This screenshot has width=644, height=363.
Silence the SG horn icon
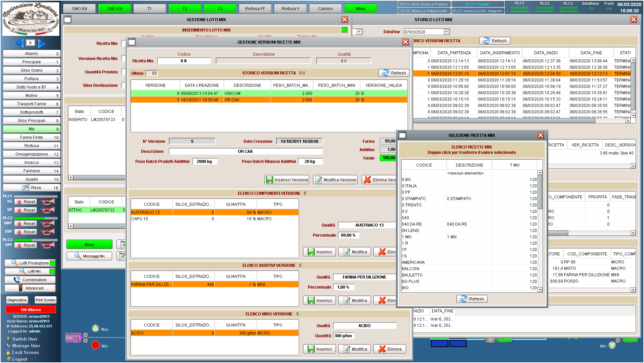(47, 202)
